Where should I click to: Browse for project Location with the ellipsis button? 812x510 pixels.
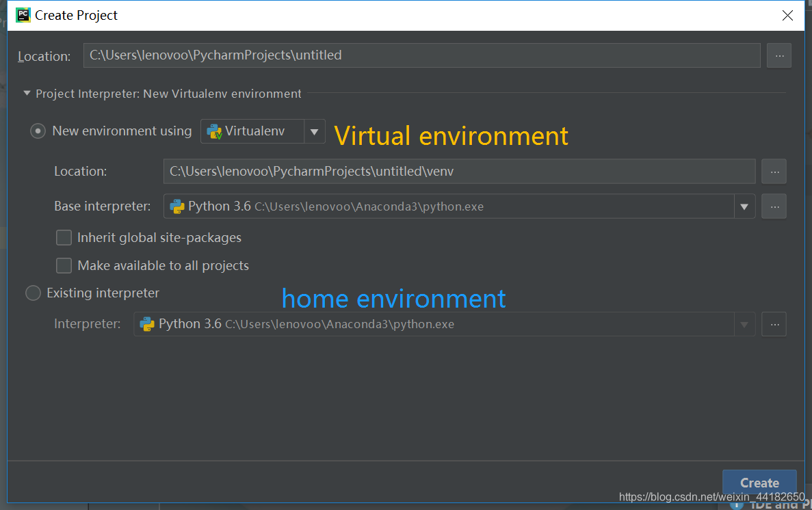click(779, 55)
